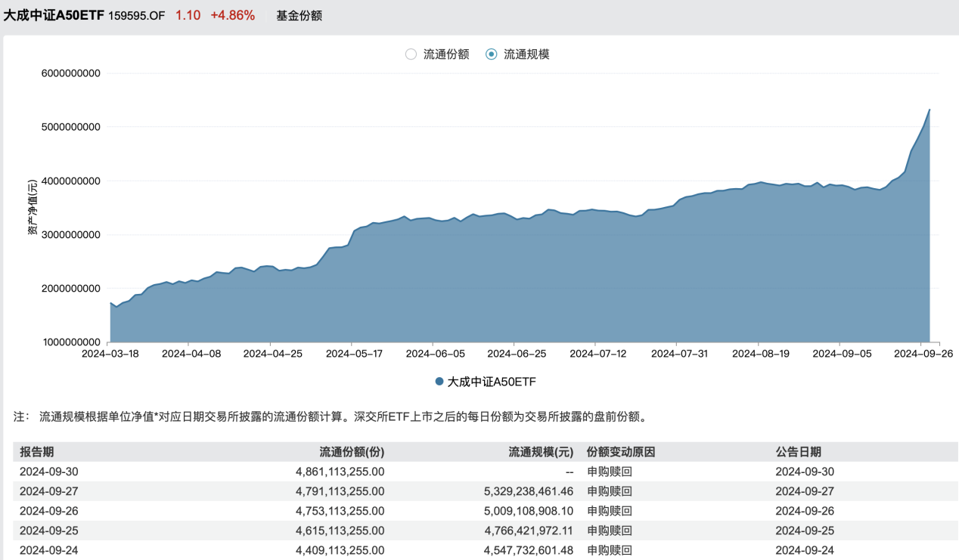959x560 pixels.
Task: Click the 份额变动原因 column header
Action: click(621, 452)
